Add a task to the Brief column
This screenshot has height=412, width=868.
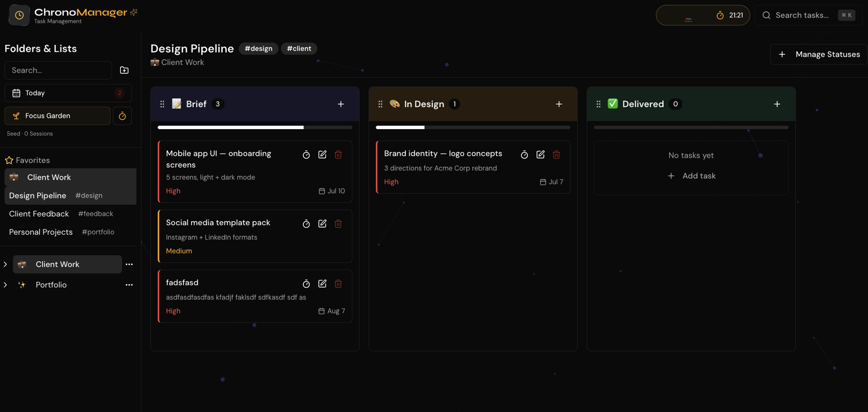click(341, 104)
